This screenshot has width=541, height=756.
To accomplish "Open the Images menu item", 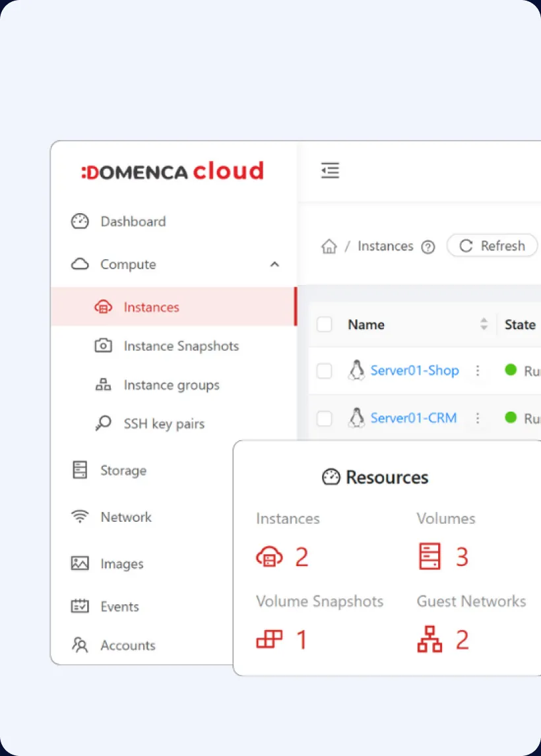I will [122, 563].
